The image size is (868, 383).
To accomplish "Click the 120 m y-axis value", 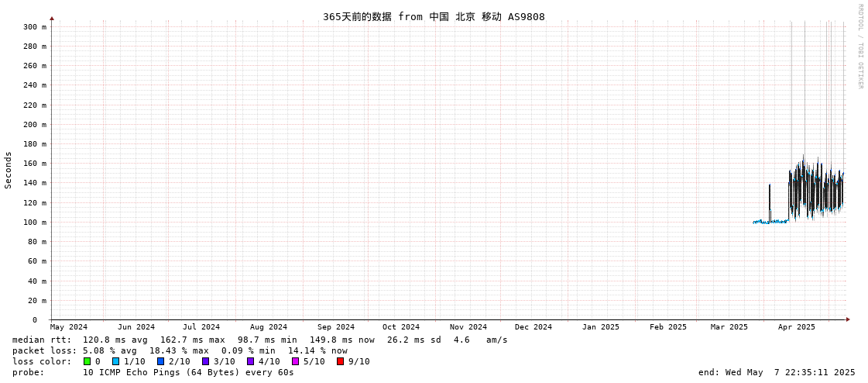I will [35, 202].
